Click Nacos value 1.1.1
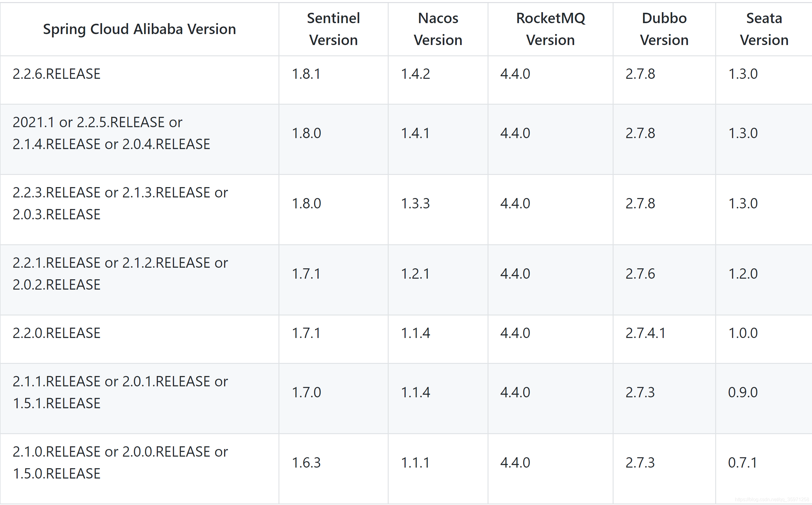The width and height of the screenshot is (812, 505). (x=415, y=463)
